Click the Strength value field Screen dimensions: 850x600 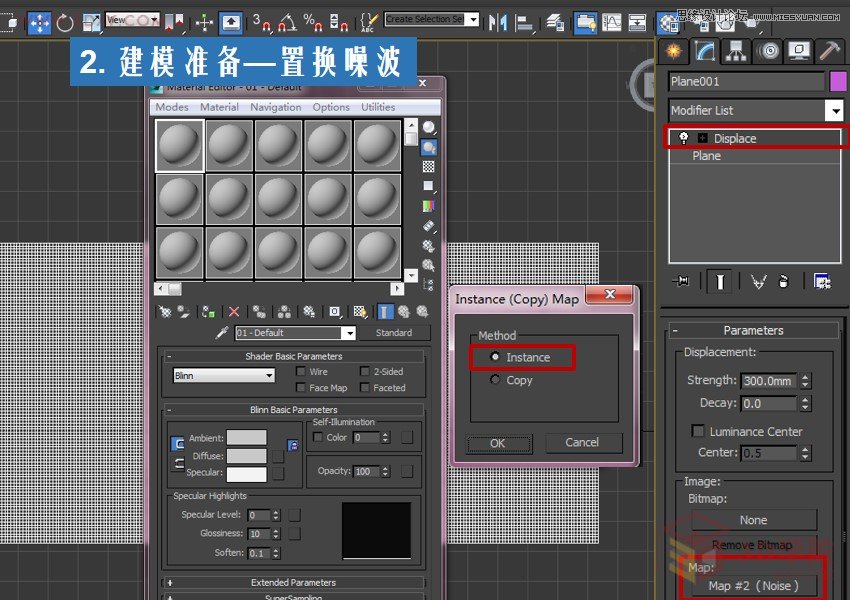(769, 381)
